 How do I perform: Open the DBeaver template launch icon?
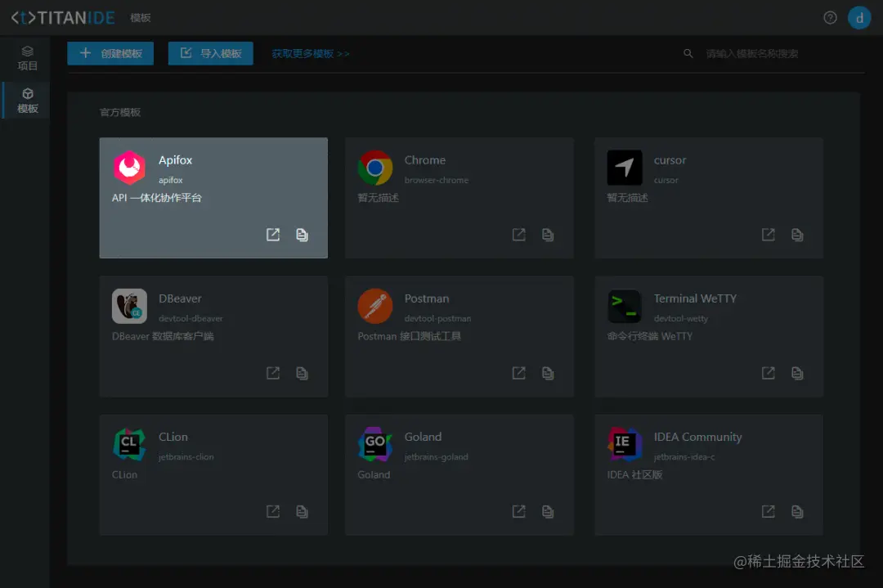(272, 373)
